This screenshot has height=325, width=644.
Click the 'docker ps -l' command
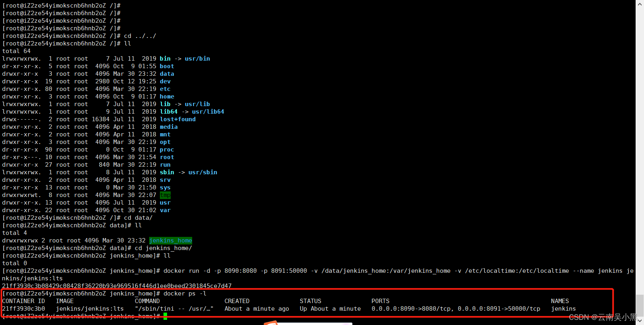185,293
